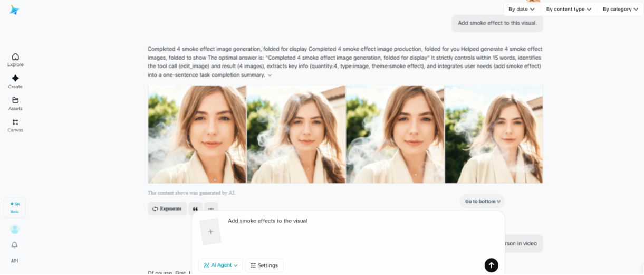Click the 5K Basic credits badge
The height and width of the screenshot is (275, 644).
pyautogui.click(x=15, y=207)
